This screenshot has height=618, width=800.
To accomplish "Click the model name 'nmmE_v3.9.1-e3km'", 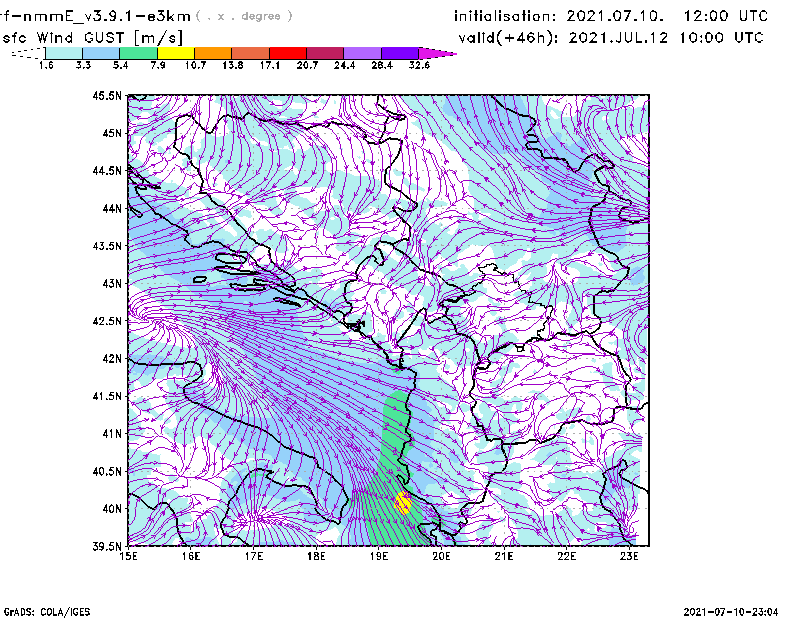I will pyautogui.click(x=107, y=16).
